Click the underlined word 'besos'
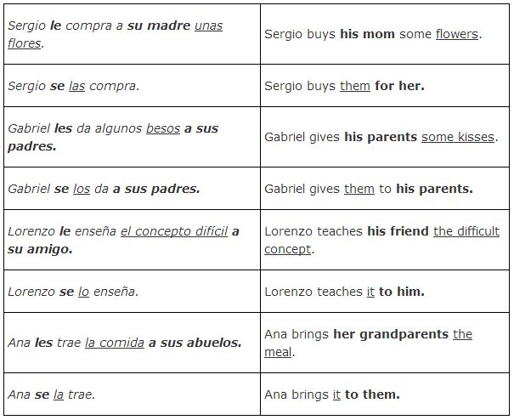This screenshot has width=514, height=420. 163,128
